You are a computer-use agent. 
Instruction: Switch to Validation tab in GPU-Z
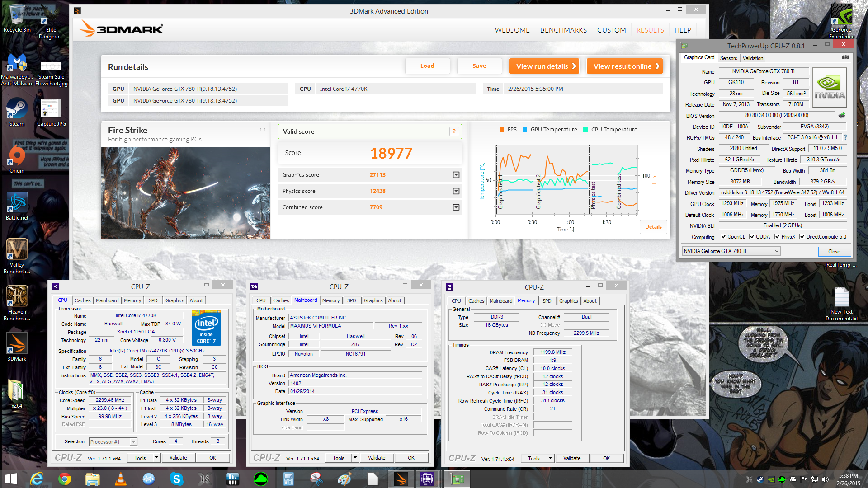click(753, 58)
